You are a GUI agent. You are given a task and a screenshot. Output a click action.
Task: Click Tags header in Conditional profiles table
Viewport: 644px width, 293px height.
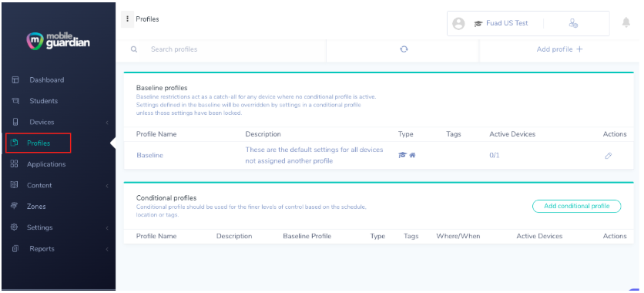(411, 236)
